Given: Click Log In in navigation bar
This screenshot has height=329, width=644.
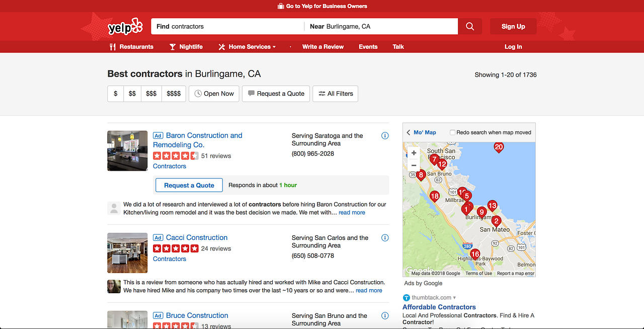Looking at the screenshot, I should (x=513, y=47).
